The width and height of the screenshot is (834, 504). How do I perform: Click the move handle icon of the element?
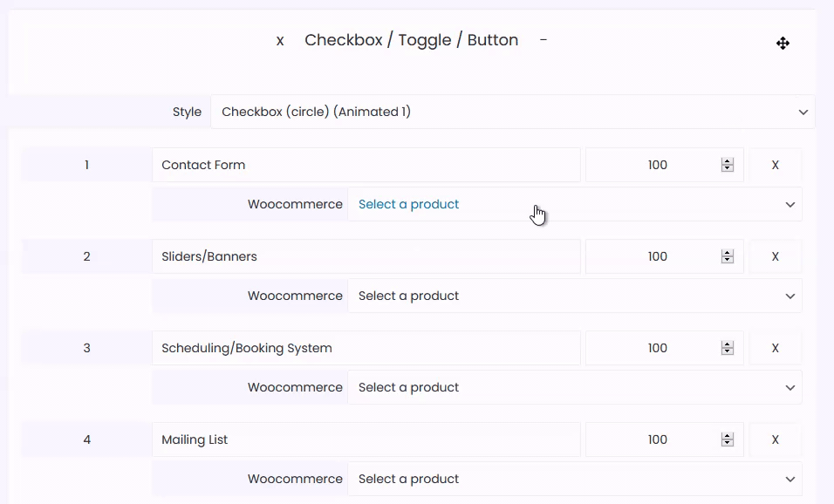(x=783, y=43)
